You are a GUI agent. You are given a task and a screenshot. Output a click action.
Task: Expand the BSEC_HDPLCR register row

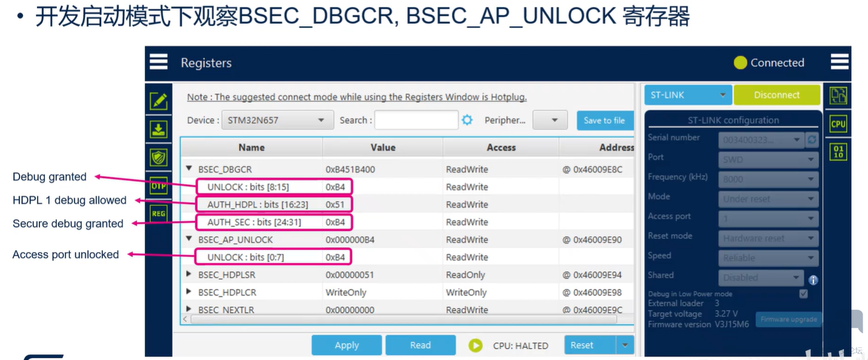coord(189,292)
